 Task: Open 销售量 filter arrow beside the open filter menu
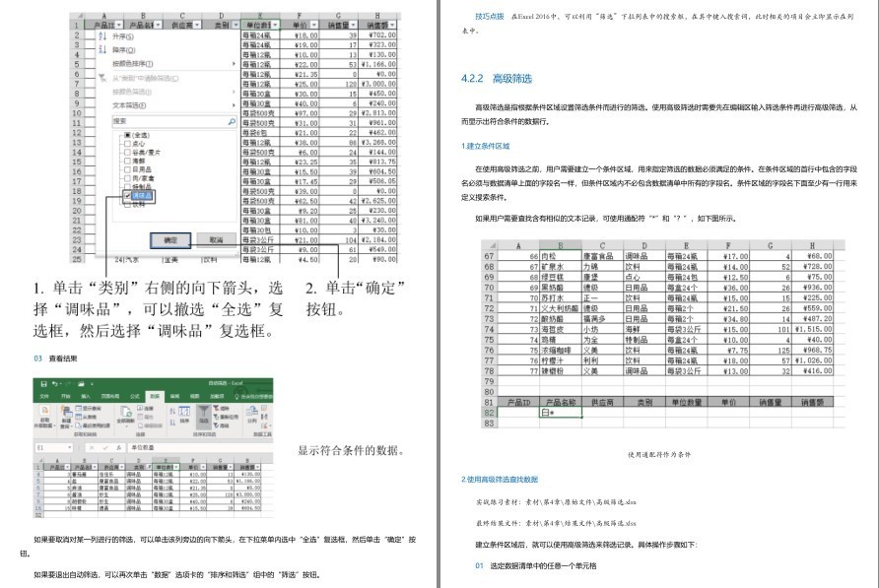(x=353, y=26)
